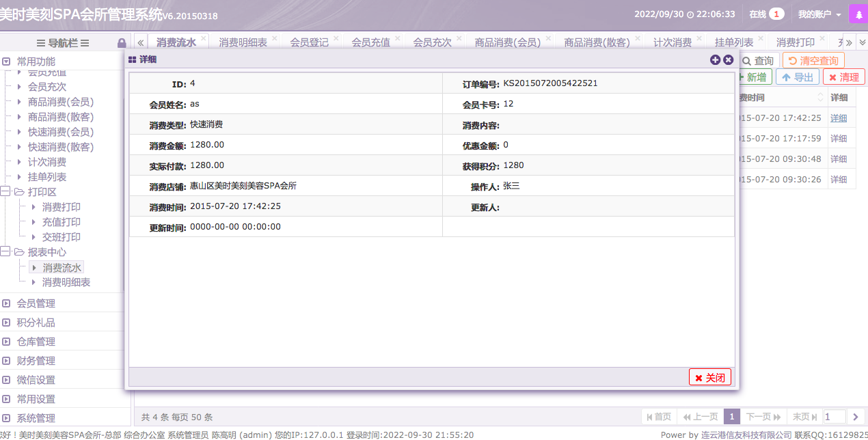This screenshot has width=868, height=440.
Task: Click the 关闭 button in dialog
Action: [710, 377]
